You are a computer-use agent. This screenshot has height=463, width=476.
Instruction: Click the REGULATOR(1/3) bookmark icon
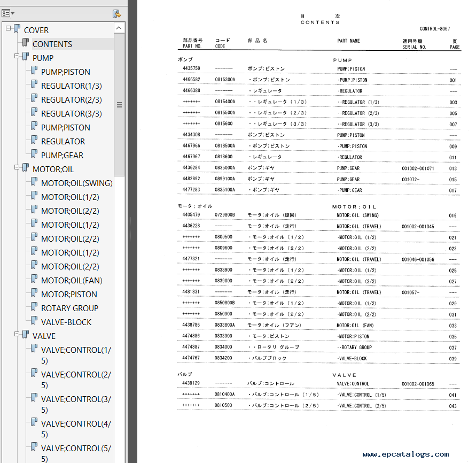click(34, 84)
